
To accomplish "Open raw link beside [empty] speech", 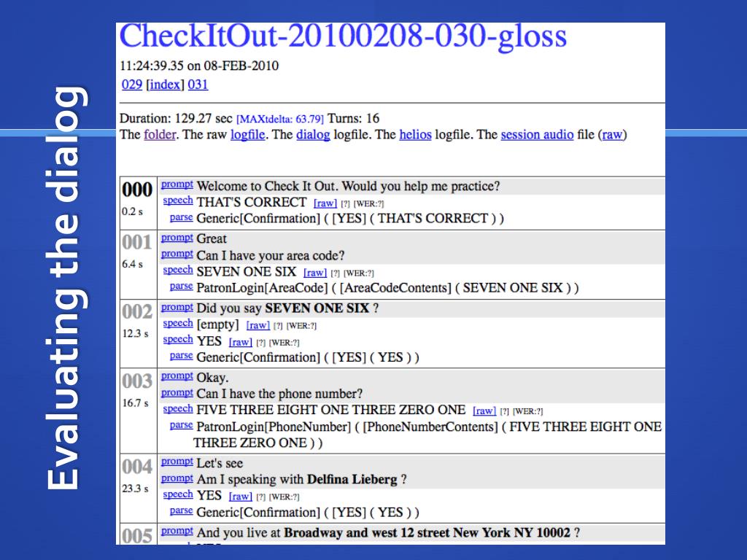I will [x=258, y=326].
